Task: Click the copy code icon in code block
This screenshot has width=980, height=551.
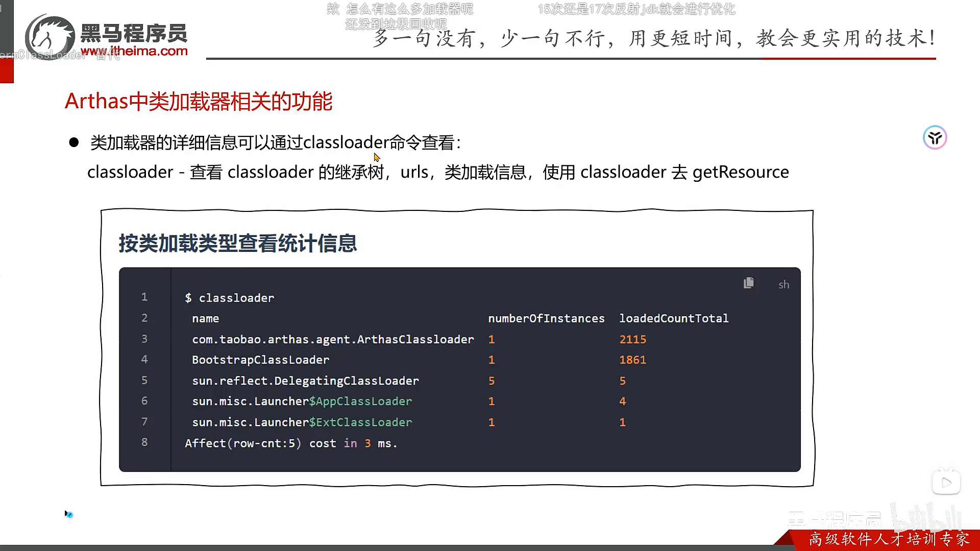Action: [x=749, y=283]
